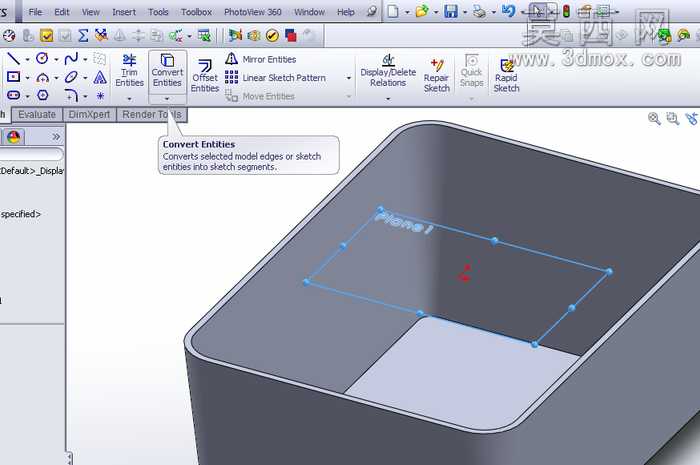Expand the Convert Entities dropdown arrow
This screenshot has width=700, height=465.
click(x=167, y=99)
